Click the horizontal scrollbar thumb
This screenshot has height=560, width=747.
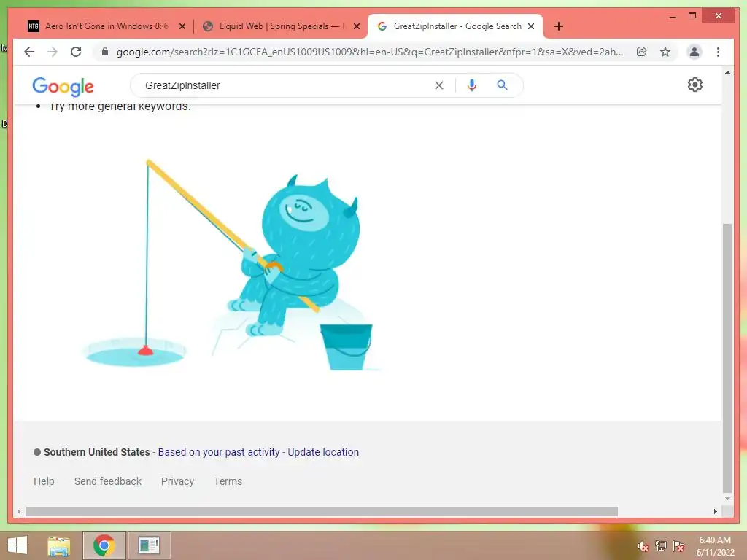tap(322, 511)
